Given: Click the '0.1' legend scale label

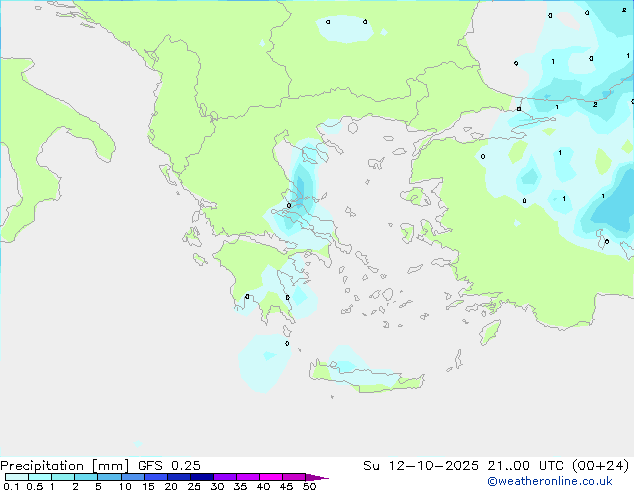Looking at the screenshot, I should click(11, 486).
